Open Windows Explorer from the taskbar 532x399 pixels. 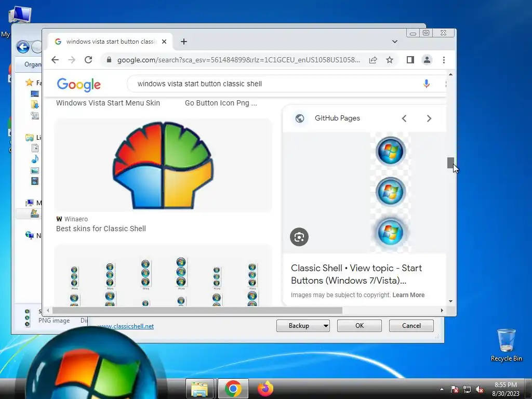pyautogui.click(x=199, y=389)
